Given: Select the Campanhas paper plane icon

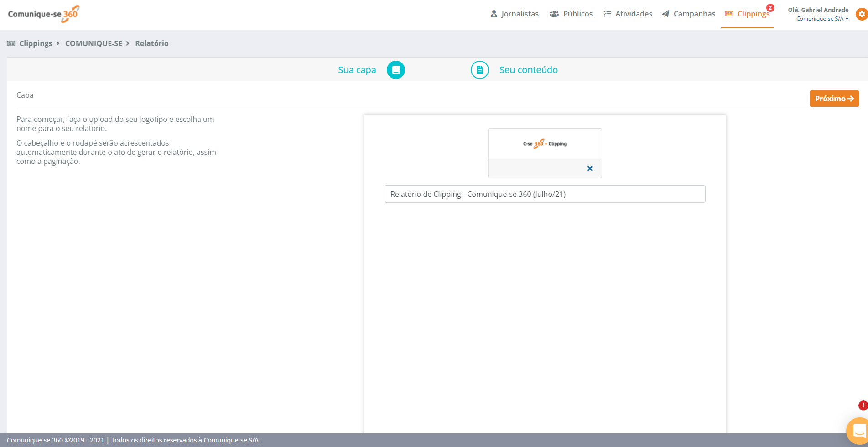Looking at the screenshot, I should pos(665,14).
